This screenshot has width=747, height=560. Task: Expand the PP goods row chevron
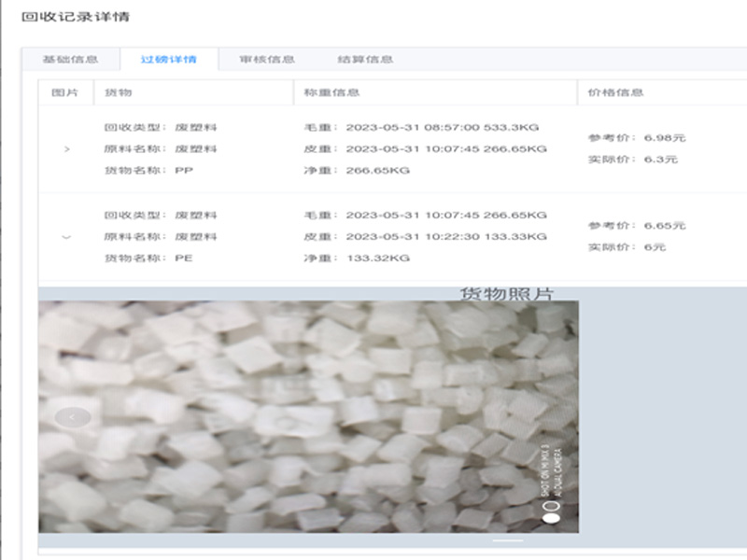pos(66,149)
